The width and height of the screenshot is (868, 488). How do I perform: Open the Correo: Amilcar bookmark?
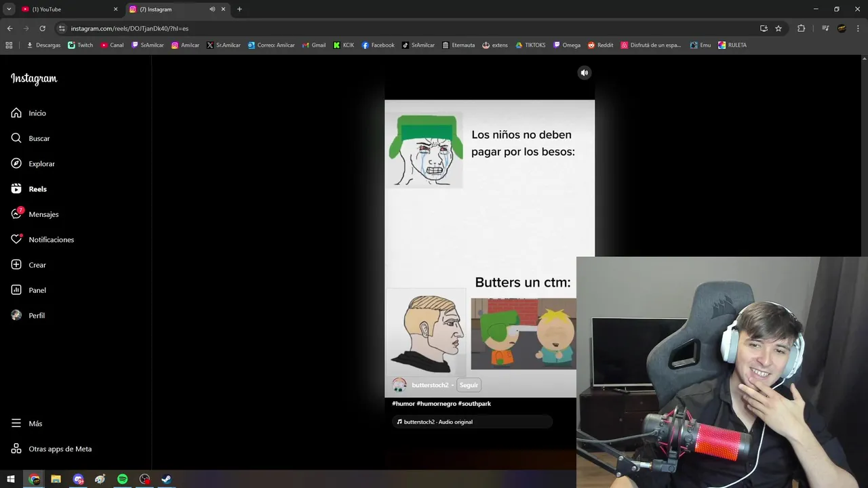click(x=271, y=45)
